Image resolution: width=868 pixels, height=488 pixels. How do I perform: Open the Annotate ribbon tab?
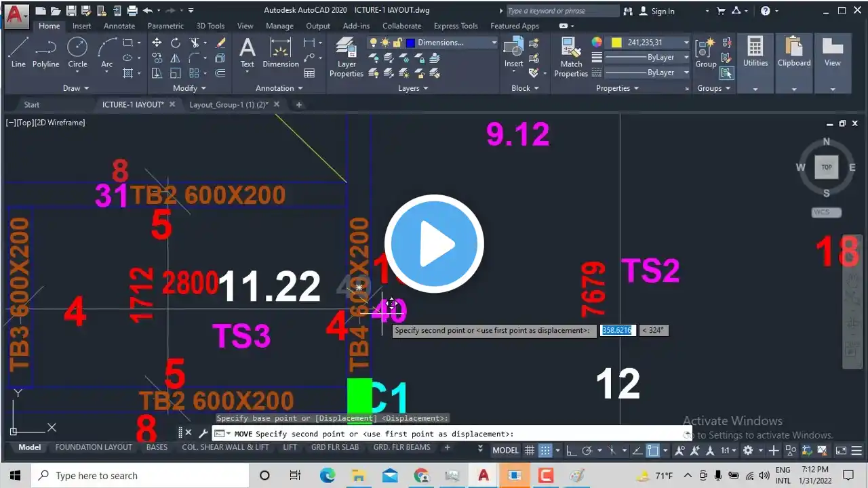click(119, 26)
